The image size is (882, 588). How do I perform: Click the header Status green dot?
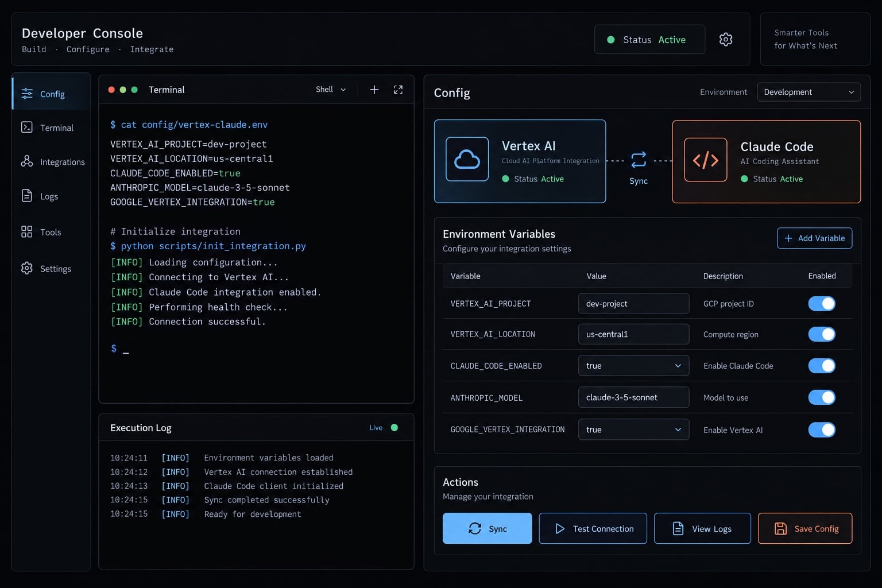click(611, 40)
